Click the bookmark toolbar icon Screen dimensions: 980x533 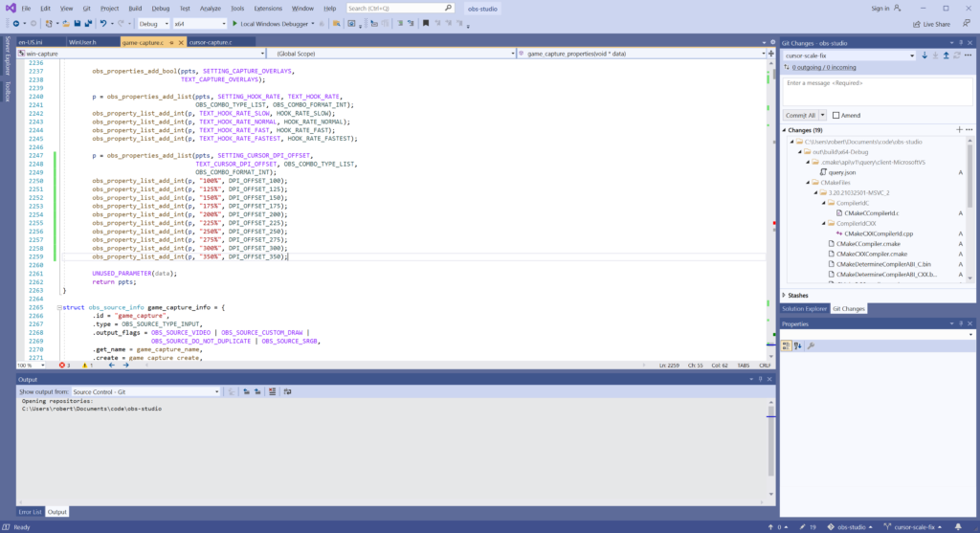426,24
